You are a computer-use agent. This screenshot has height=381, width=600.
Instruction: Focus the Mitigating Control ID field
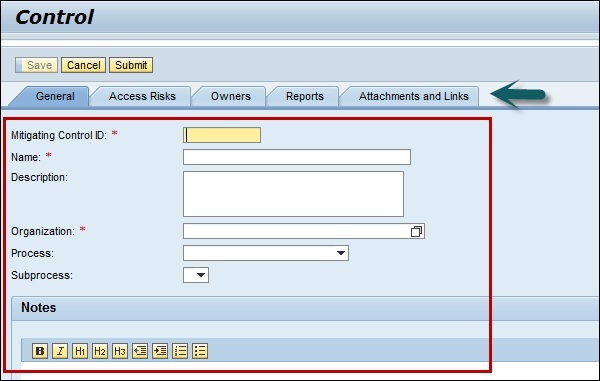point(222,135)
